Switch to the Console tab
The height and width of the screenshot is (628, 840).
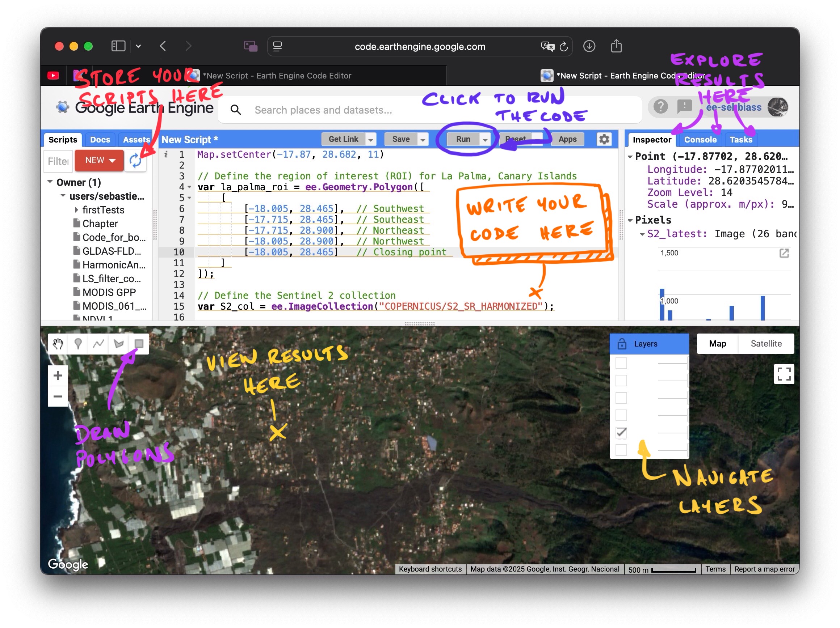(x=700, y=140)
